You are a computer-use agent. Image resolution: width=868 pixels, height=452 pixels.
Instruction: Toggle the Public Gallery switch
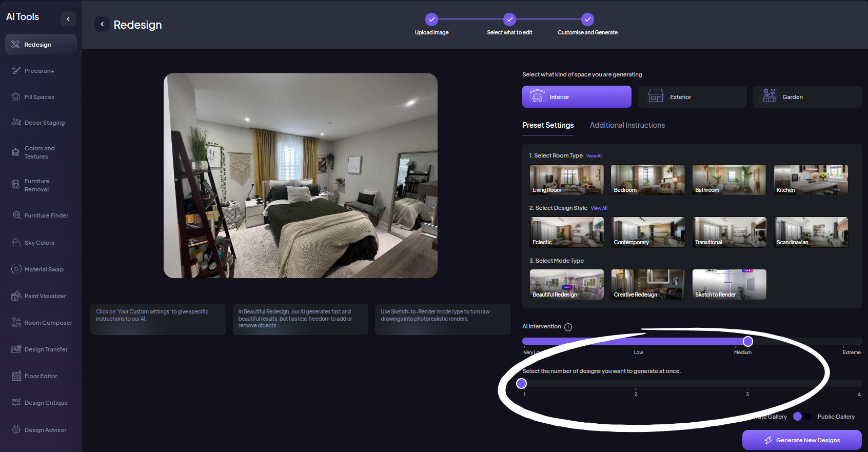click(x=802, y=417)
